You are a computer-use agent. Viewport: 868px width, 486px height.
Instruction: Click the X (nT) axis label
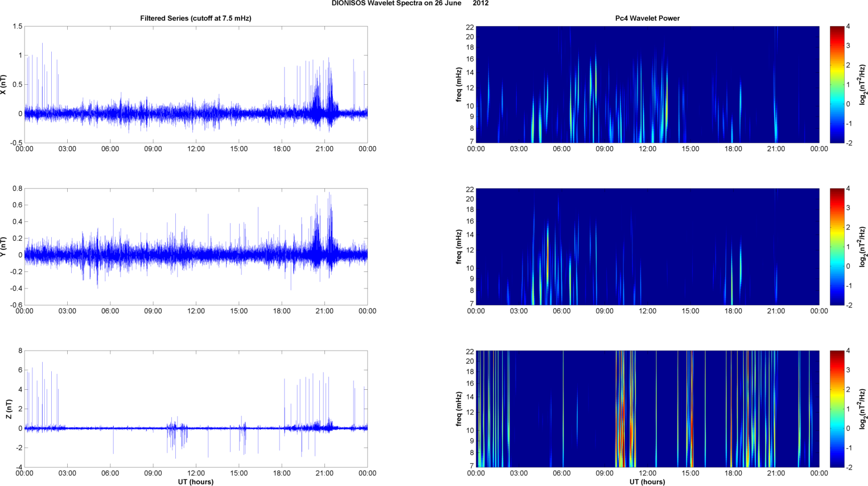coord(3,85)
